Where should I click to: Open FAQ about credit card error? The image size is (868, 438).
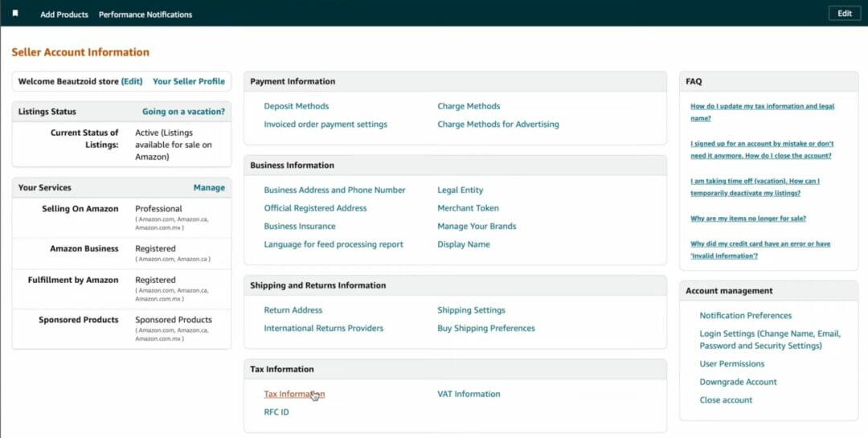click(760, 250)
